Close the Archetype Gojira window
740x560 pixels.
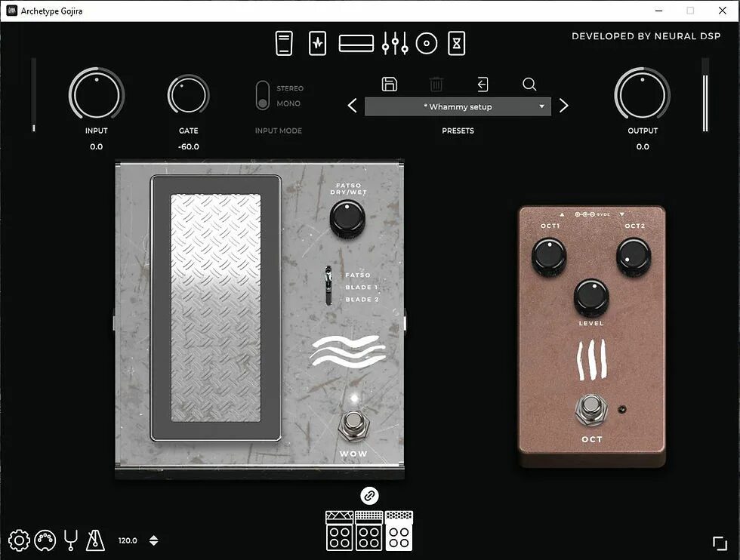(x=722, y=11)
